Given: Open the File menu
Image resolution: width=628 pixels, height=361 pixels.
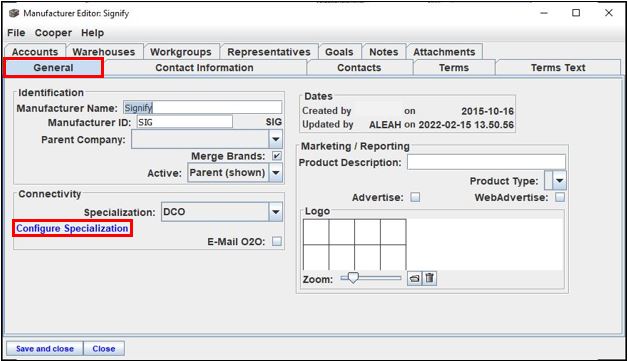Looking at the screenshot, I should point(16,33).
